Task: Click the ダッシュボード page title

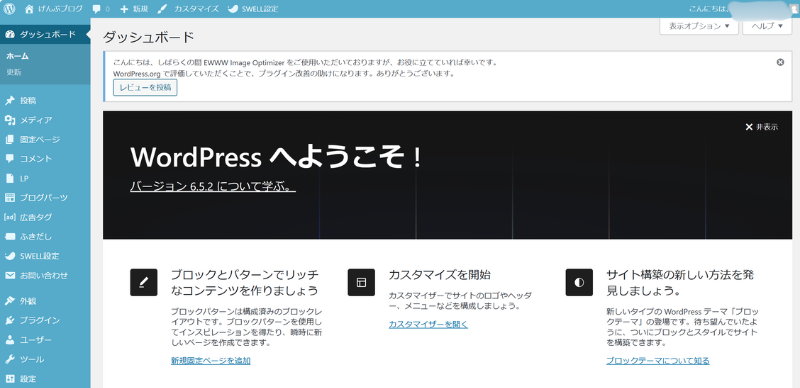Action: coord(149,38)
